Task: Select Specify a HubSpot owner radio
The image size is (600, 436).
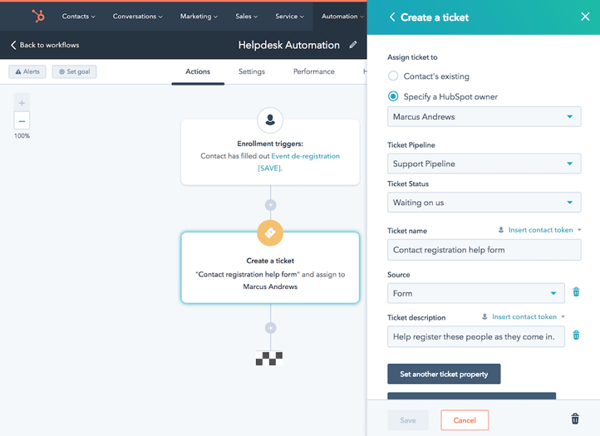Action: point(393,96)
